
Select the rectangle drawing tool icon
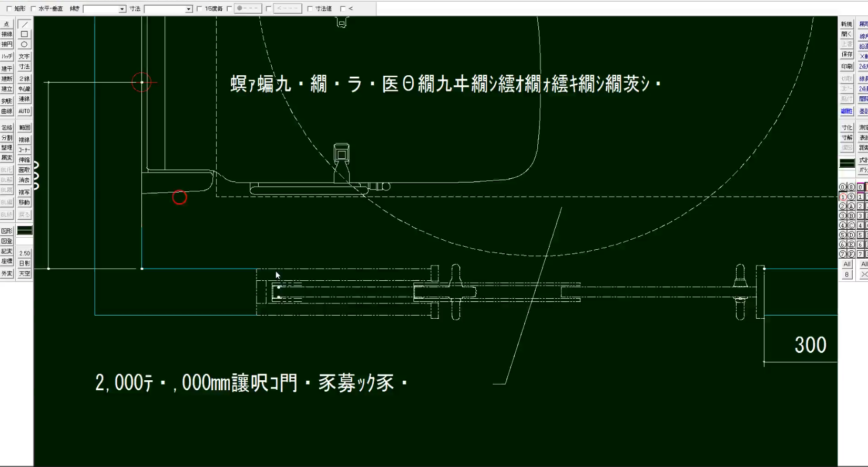(24, 34)
